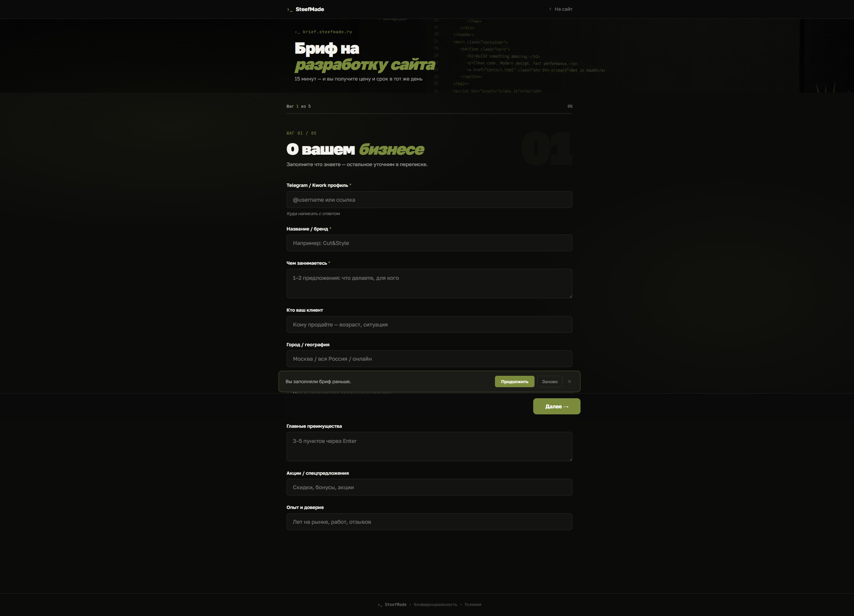Click the 'Вы заполняли бриф раньше.' message
Image resolution: width=854 pixels, height=616 pixels.
click(x=318, y=381)
